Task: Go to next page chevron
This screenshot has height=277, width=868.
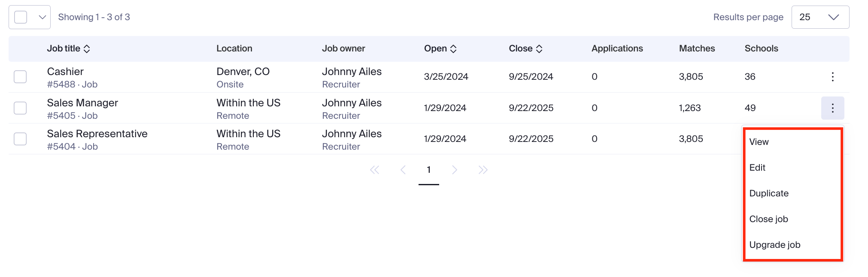Action: pyautogui.click(x=455, y=170)
